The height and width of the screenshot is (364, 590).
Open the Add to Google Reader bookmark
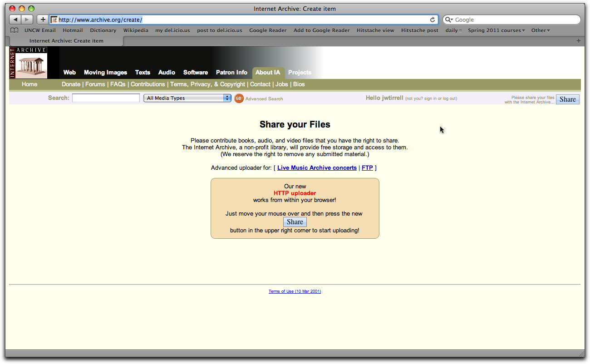click(322, 30)
